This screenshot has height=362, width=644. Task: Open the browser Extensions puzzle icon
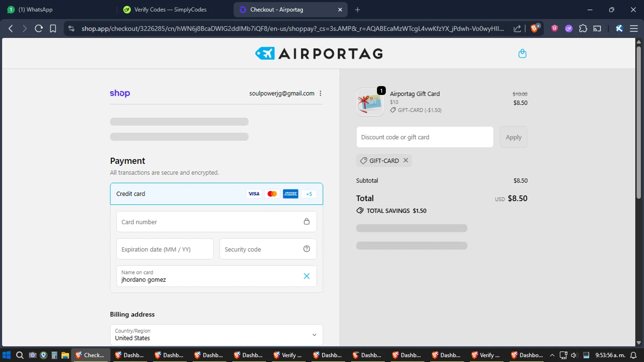click(x=583, y=28)
